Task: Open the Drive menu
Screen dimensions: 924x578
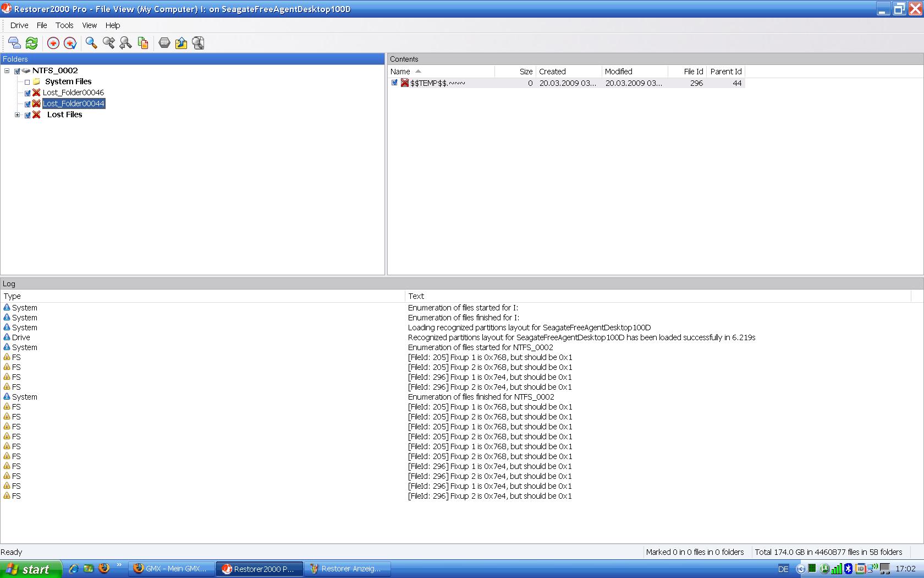Action: pos(19,25)
